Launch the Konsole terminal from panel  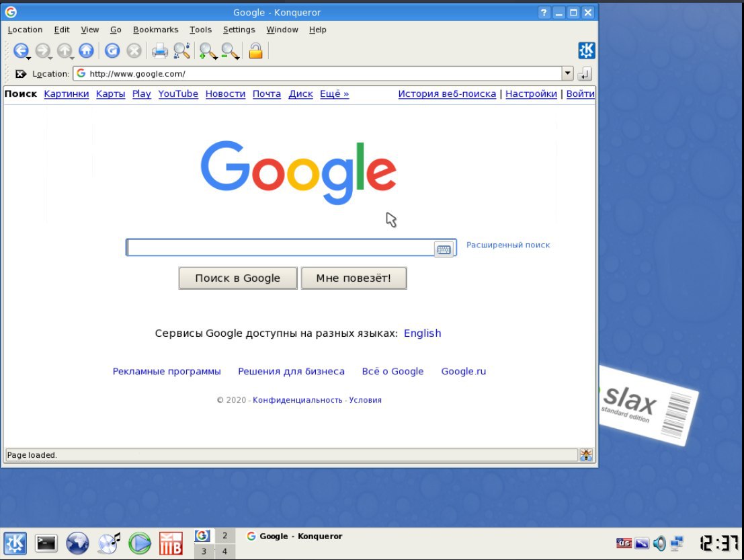click(46, 543)
